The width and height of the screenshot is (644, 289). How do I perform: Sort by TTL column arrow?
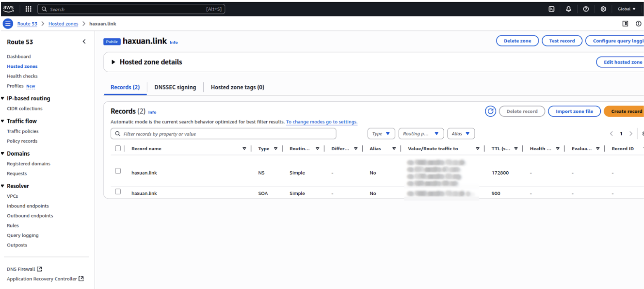[x=516, y=149]
